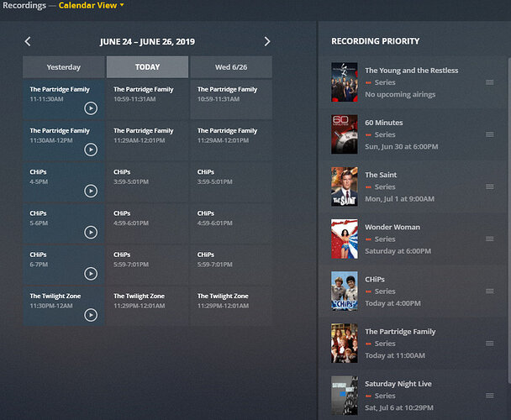Select the TODAY tab
The height and width of the screenshot is (420, 511).
[147, 67]
